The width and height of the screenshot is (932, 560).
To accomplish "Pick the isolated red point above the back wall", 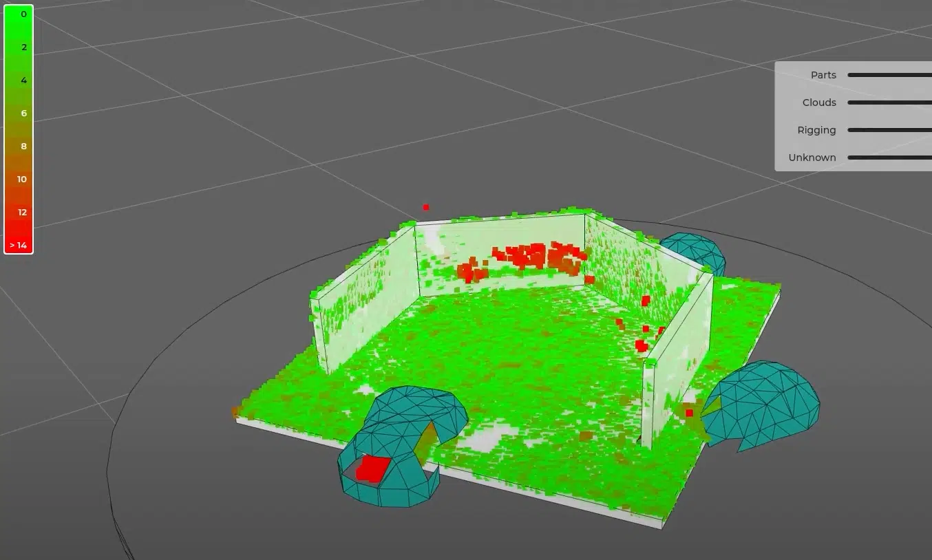I will click(x=426, y=207).
